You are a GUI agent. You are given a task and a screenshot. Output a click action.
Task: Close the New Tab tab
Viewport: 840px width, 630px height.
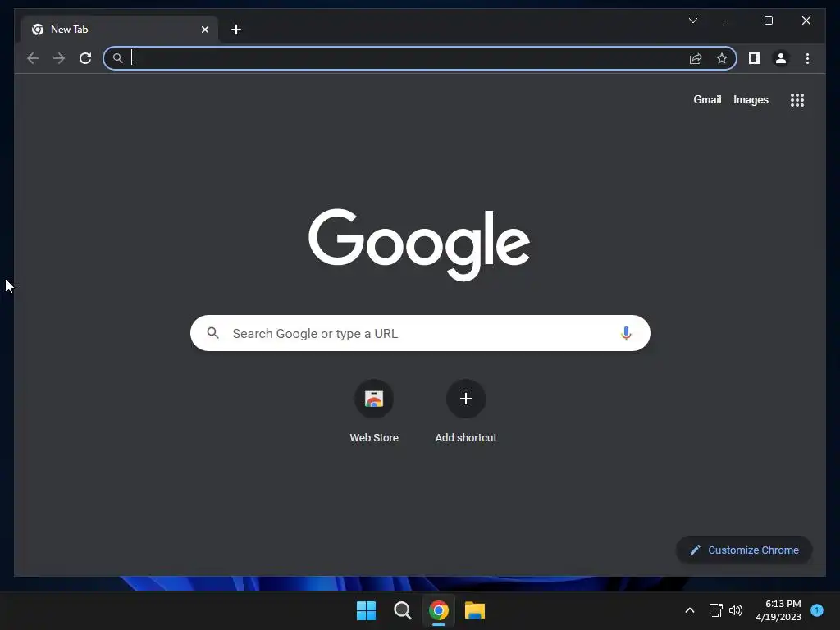click(x=204, y=30)
